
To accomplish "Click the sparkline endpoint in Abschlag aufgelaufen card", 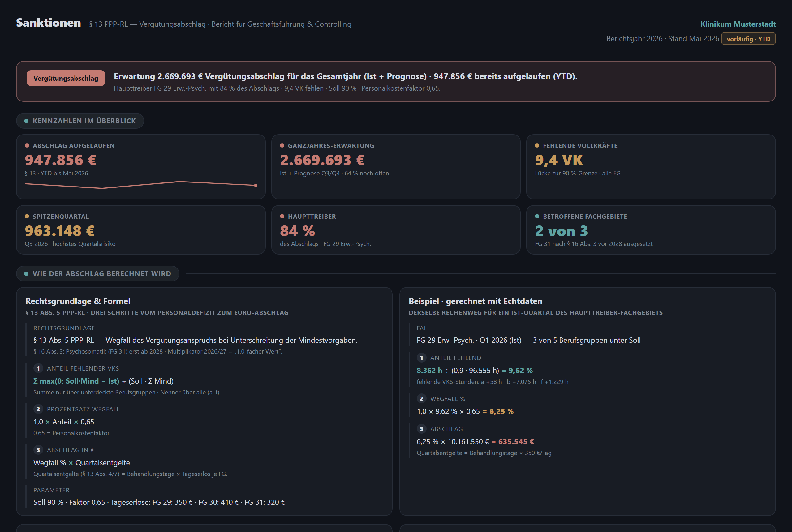I will coord(256,185).
